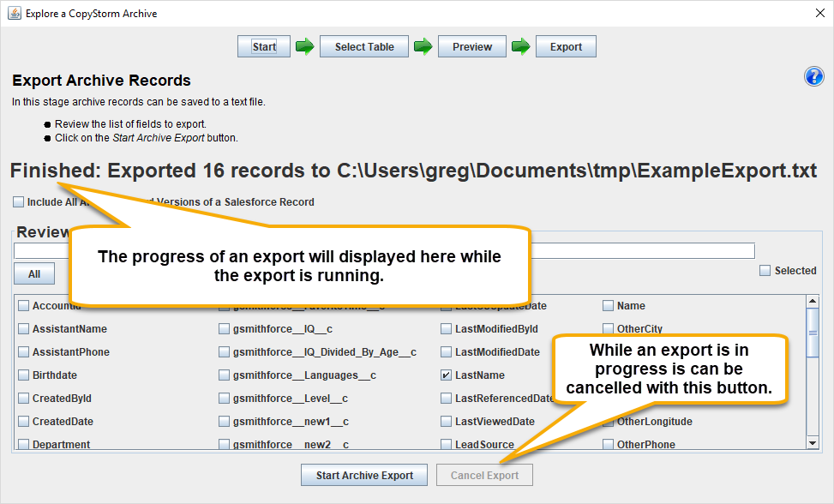
Task: Click the 'Export Archive Records' heading
Action: pos(102,81)
